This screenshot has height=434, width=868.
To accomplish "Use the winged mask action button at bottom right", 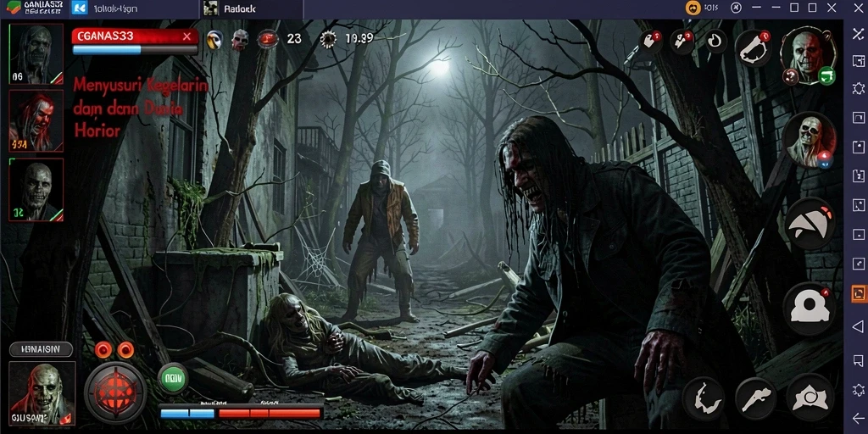I will pyautogui.click(x=810, y=397).
